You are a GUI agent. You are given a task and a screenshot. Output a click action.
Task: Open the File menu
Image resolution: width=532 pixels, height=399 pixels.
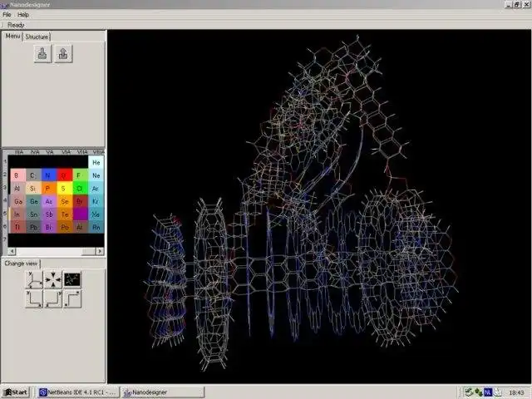point(7,15)
